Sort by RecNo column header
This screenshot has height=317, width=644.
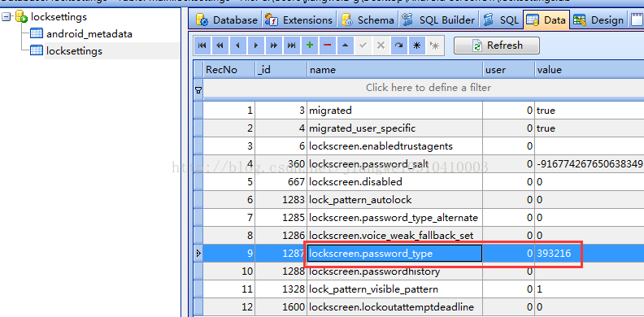pos(229,70)
